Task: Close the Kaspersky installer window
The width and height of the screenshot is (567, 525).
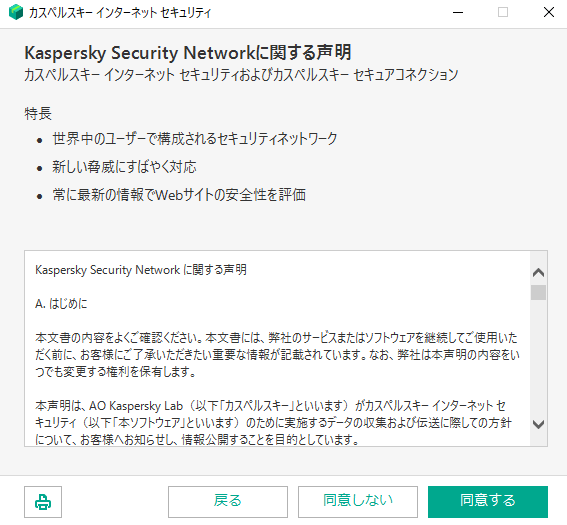Action: pyautogui.click(x=549, y=13)
